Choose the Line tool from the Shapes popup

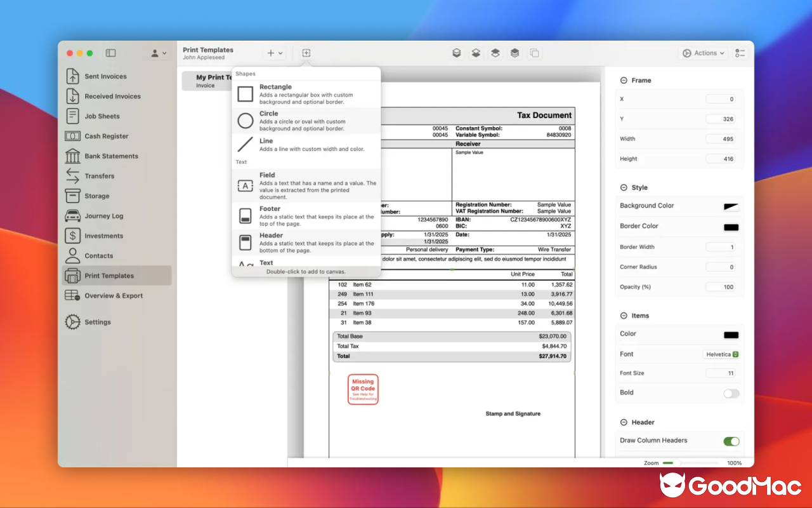306,145
